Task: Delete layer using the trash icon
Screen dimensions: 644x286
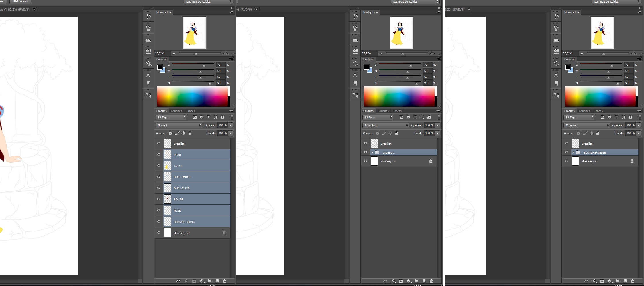Action: click(225, 281)
